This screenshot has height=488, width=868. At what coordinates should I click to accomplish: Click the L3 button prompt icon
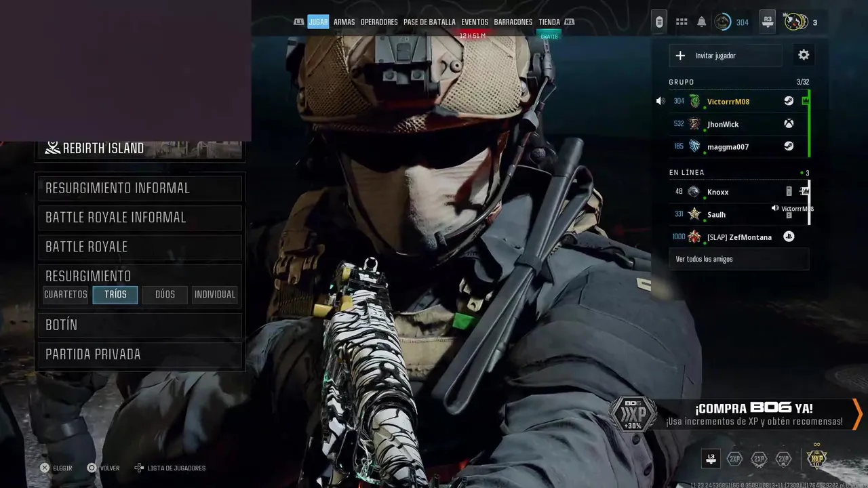[x=711, y=458]
